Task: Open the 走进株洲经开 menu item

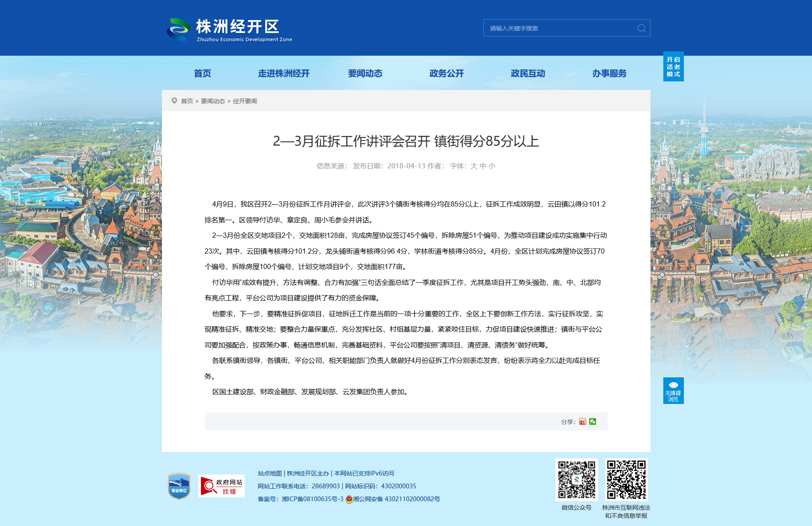Action: tap(284, 73)
